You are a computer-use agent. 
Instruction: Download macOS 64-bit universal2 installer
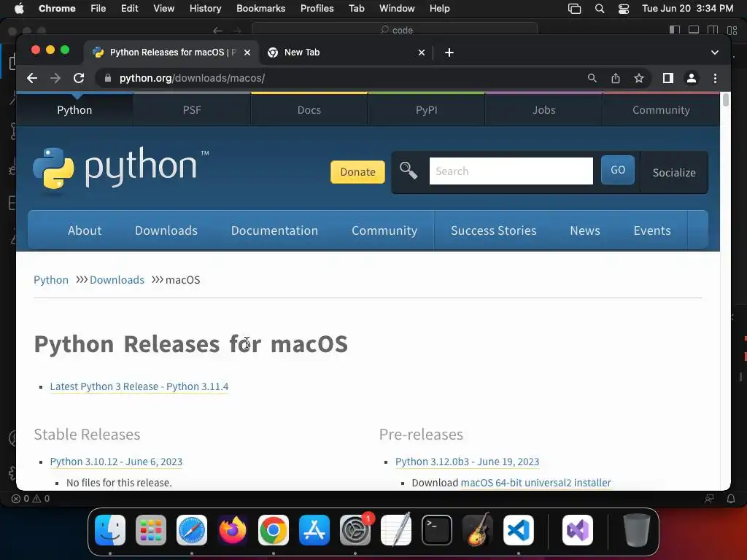coord(535,483)
